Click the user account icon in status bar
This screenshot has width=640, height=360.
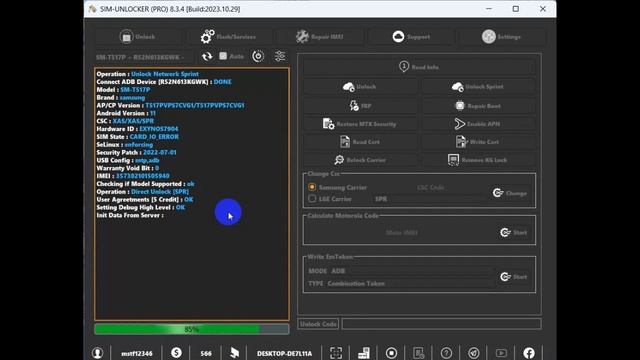click(x=98, y=353)
